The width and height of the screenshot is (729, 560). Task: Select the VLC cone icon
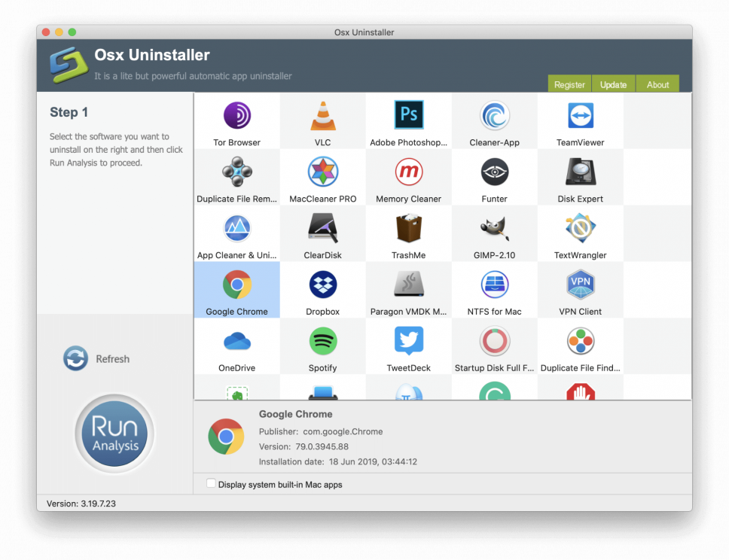pyautogui.click(x=322, y=116)
